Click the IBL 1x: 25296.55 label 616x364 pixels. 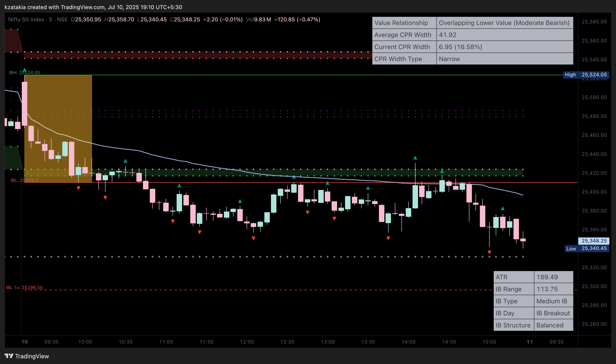[24, 287]
